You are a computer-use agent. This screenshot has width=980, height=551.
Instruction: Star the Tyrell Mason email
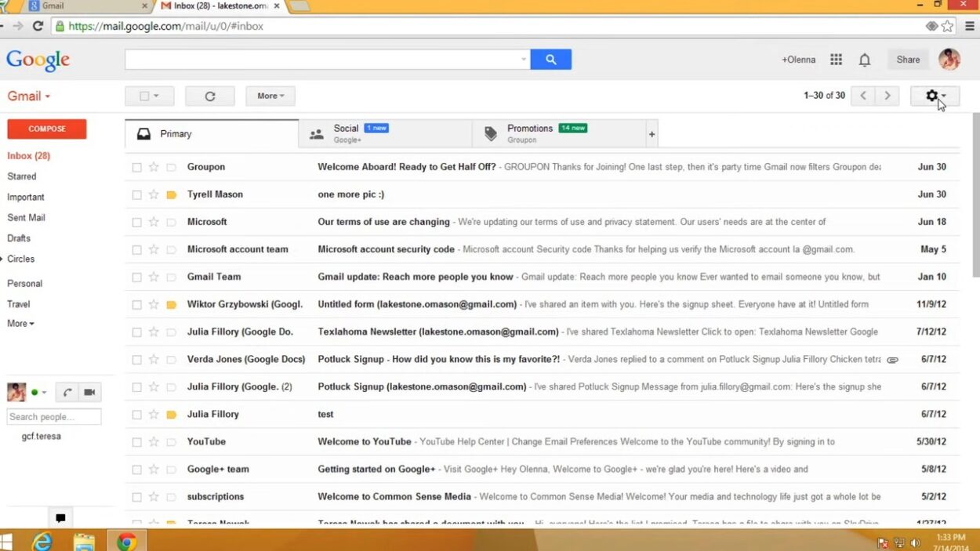154,194
